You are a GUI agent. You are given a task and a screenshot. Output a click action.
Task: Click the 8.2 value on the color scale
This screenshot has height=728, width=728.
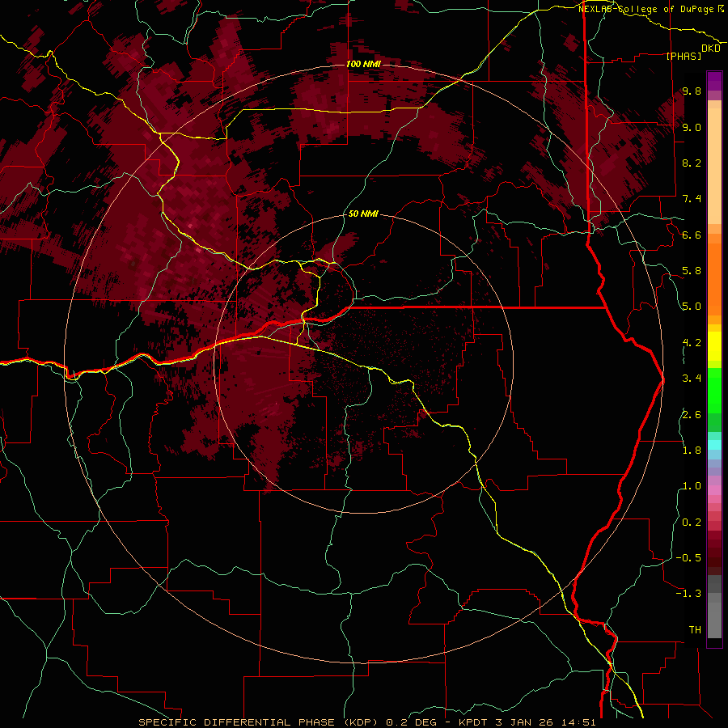pos(692,163)
